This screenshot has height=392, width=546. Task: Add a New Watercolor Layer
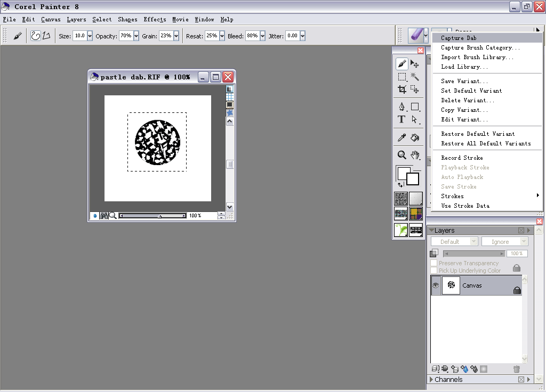[x=464, y=369]
